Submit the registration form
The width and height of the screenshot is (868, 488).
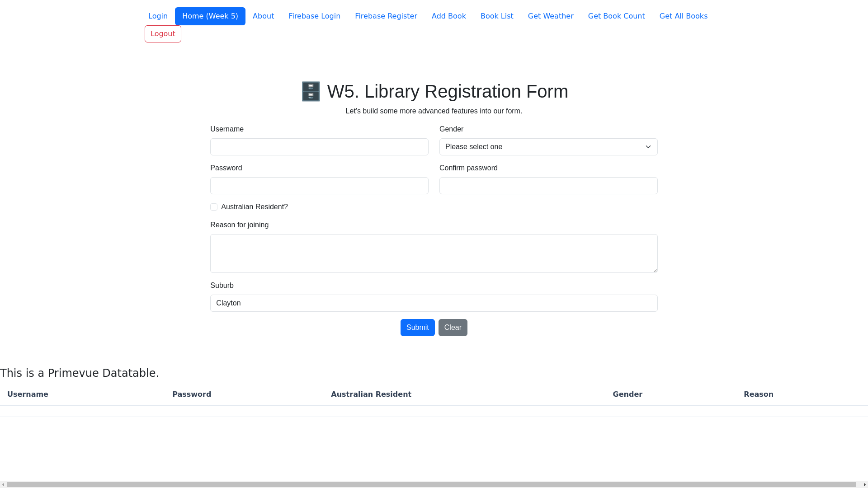coord(417,328)
